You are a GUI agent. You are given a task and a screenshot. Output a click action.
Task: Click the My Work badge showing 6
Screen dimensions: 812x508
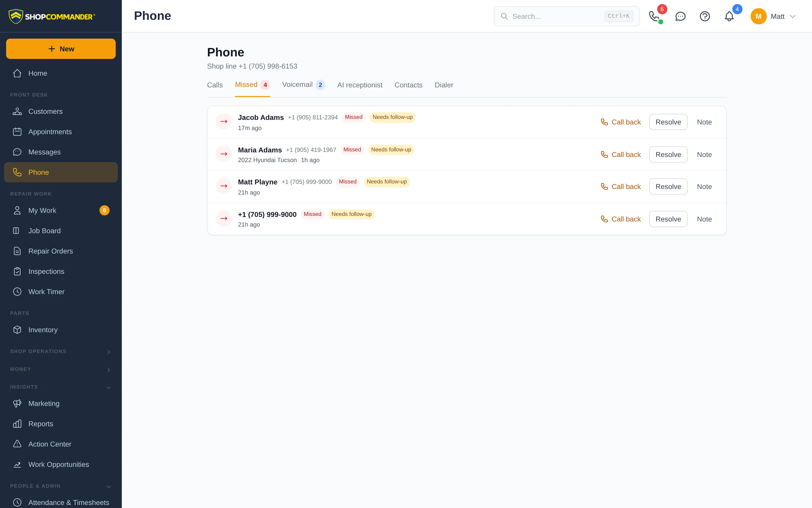[104, 210]
